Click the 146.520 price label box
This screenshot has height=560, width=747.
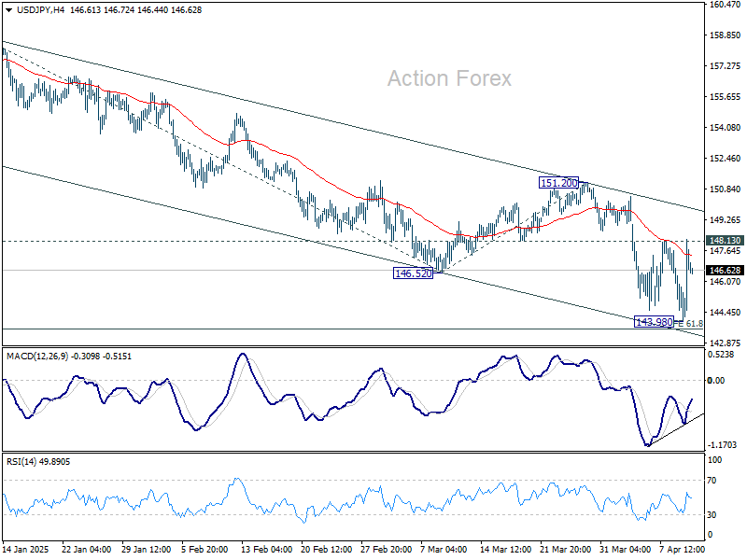(x=413, y=273)
